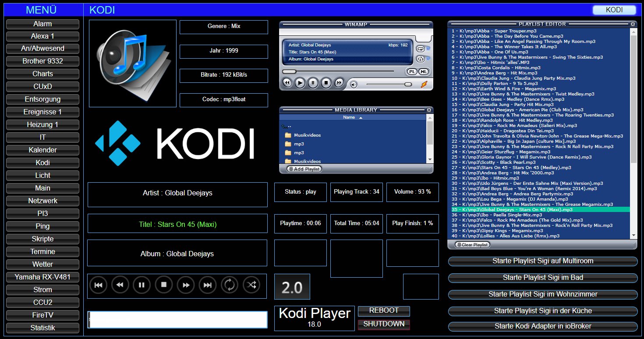
Task: Click the skip-to-previous-track button in Kodi controls
Action: (x=98, y=285)
